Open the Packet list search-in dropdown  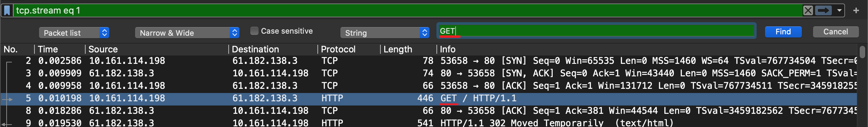point(74,33)
